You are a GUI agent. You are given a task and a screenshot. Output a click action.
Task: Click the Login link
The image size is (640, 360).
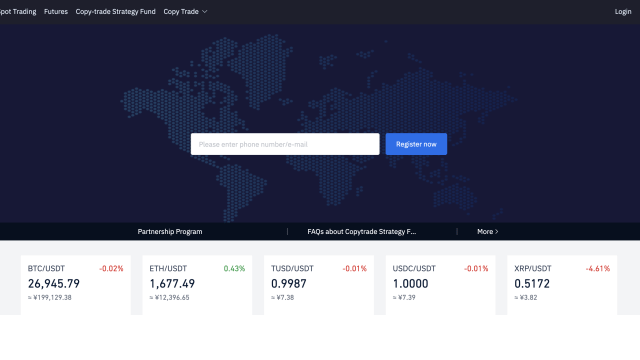pyautogui.click(x=623, y=11)
